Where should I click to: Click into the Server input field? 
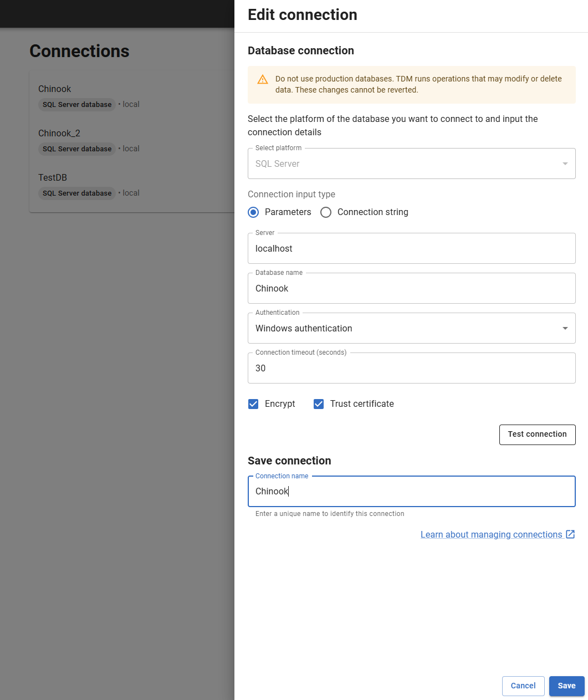[411, 248]
